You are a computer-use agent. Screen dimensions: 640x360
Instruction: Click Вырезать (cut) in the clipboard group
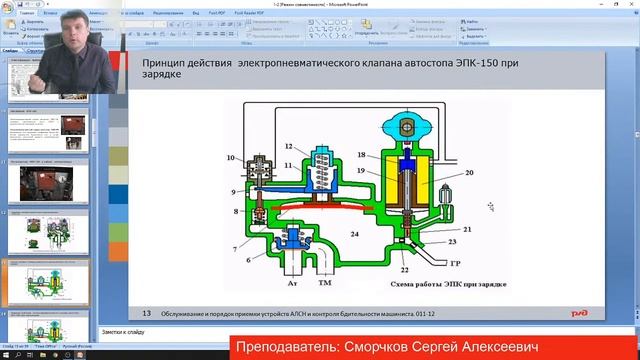tap(33, 22)
